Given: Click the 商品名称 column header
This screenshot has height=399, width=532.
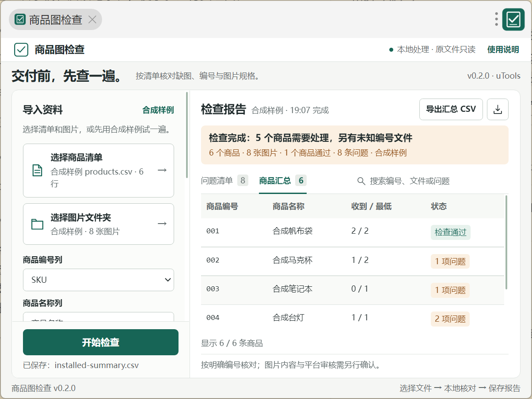Looking at the screenshot, I should click(x=289, y=206).
